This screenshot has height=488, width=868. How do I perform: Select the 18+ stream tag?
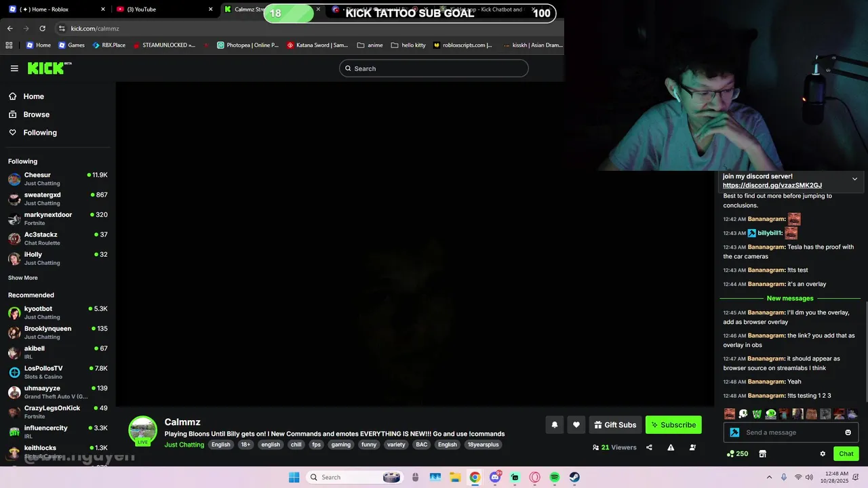245,445
